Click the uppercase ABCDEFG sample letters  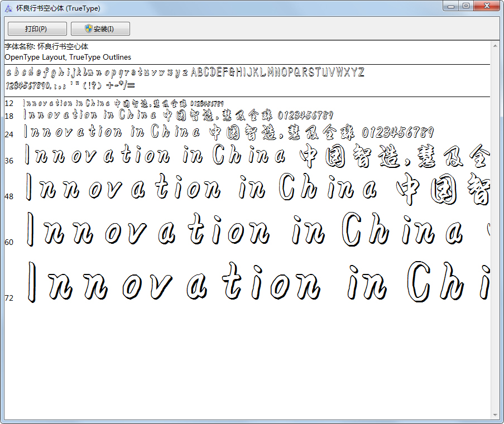[278, 73]
